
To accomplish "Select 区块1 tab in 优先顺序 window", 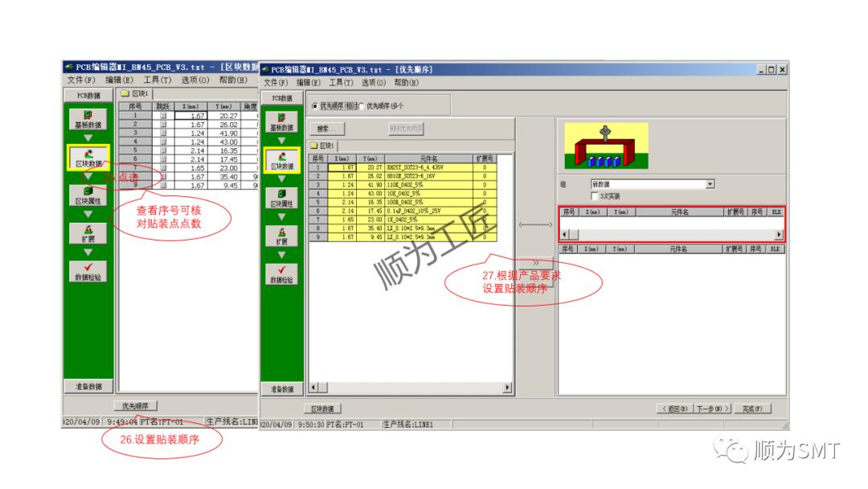I will pyautogui.click(x=323, y=146).
